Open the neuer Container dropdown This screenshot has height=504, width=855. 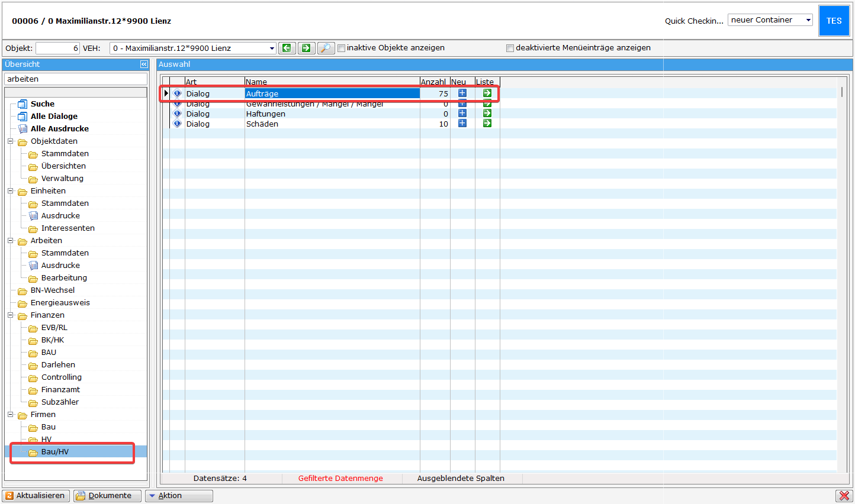click(808, 20)
